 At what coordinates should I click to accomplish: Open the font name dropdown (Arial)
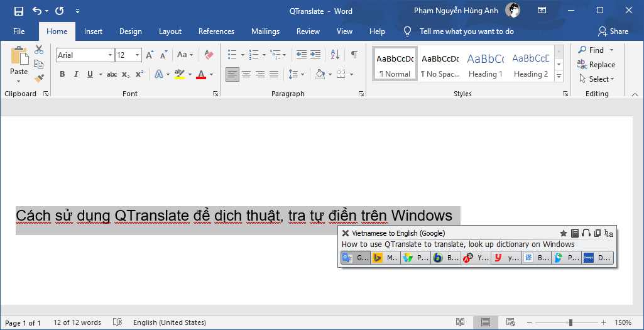pos(110,55)
